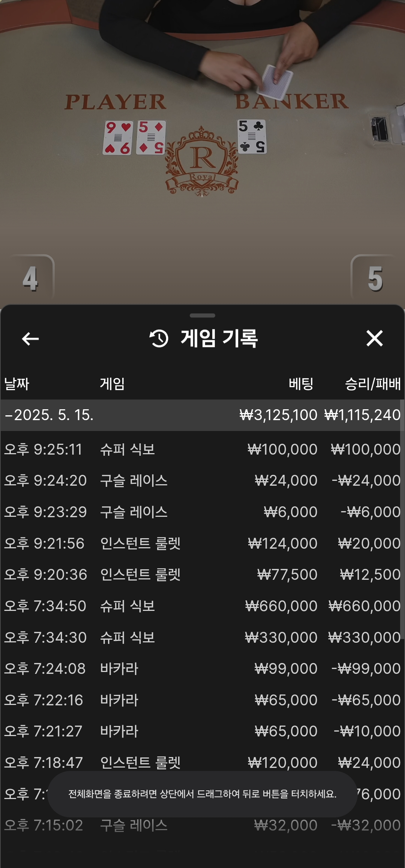Screen dimensions: 405x868
Task: Collapse the 2025. 5. 15. date group
Action: click(202, 415)
